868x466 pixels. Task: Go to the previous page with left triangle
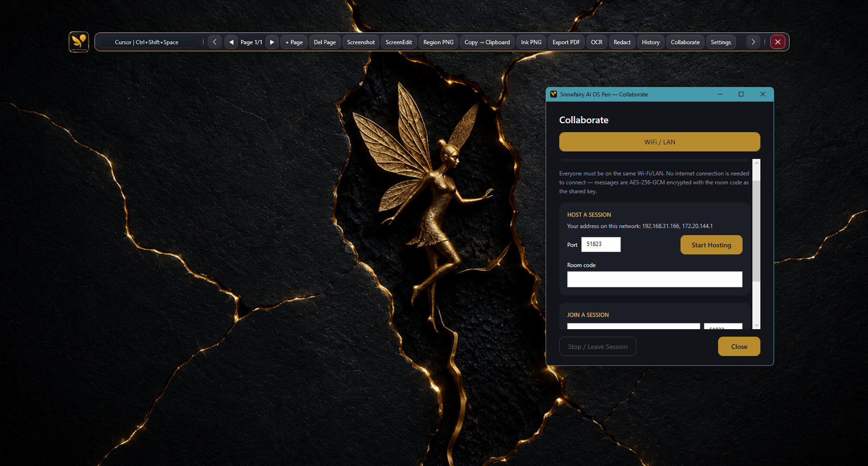231,42
